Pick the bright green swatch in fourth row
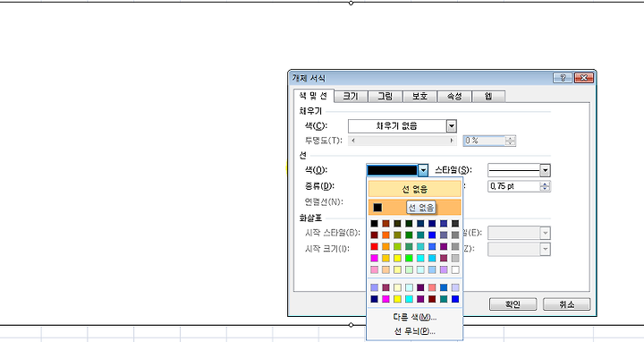 [409, 258]
